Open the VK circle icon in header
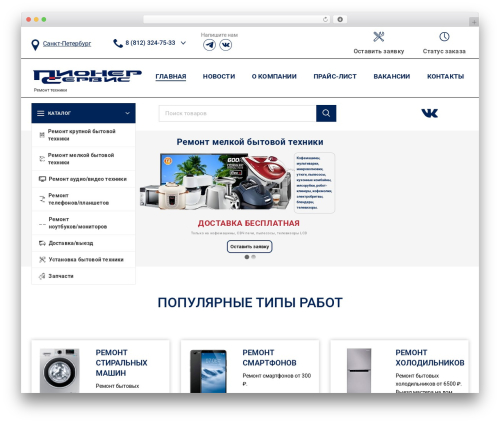Image resolution: width=500 pixels, height=423 pixels. click(x=226, y=45)
